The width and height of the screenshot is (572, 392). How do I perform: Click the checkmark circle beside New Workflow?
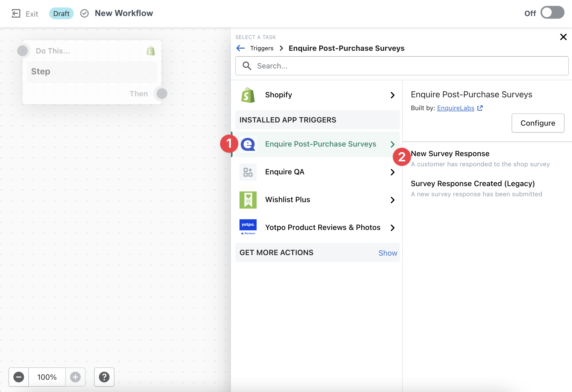pyautogui.click(x=84, y=13)
